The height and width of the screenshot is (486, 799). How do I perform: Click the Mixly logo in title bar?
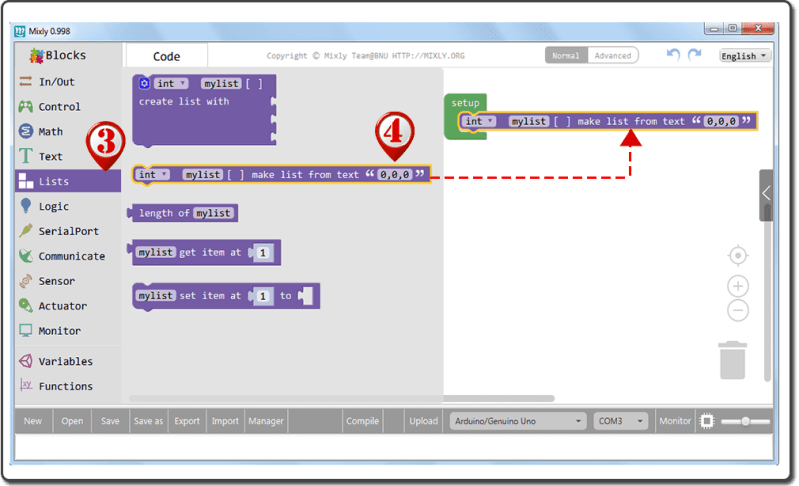[20, 31]
